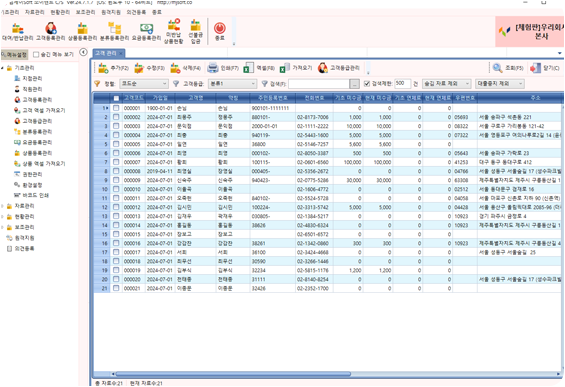Click the horizontal scrollbar thumb under grid
Screen dimensions: 565x387
point(233,374)
